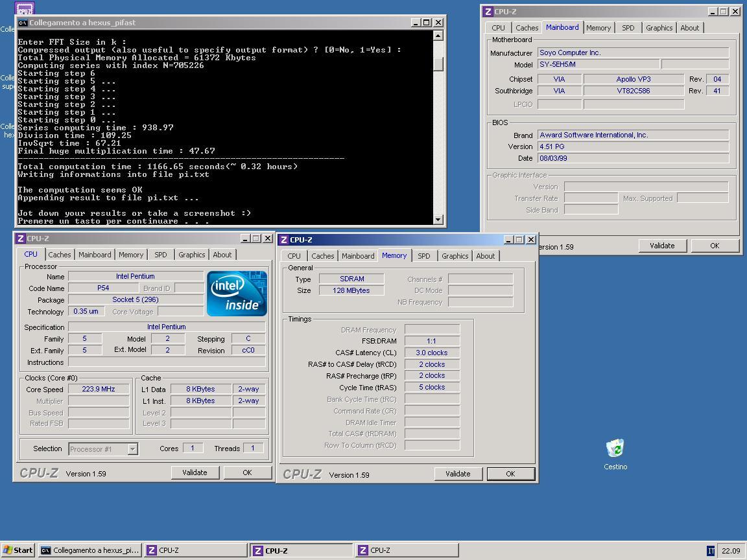Click OK in the Memory window
747x560 pixels.
(511, 474)
